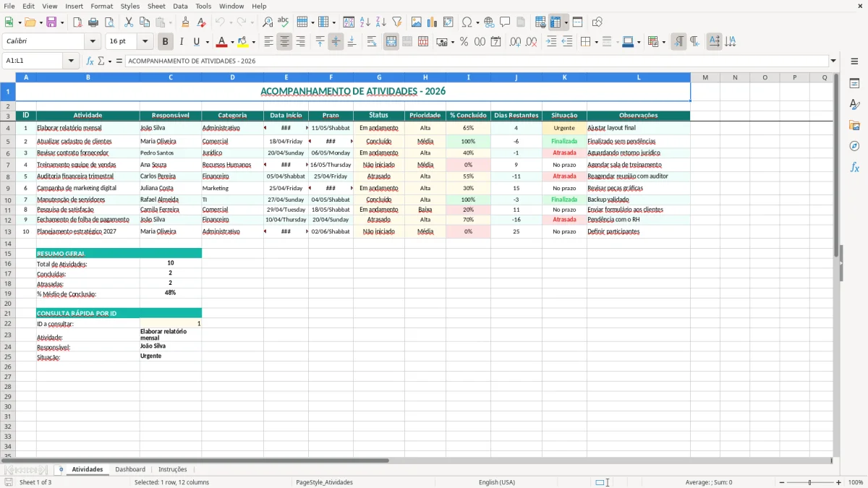Click the Print icon in toolbar

[93, 22]
